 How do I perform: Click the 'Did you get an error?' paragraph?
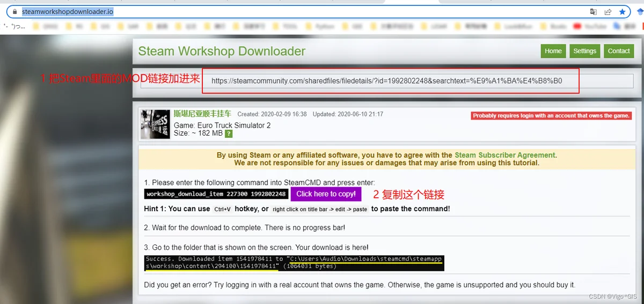click(360, 285)
